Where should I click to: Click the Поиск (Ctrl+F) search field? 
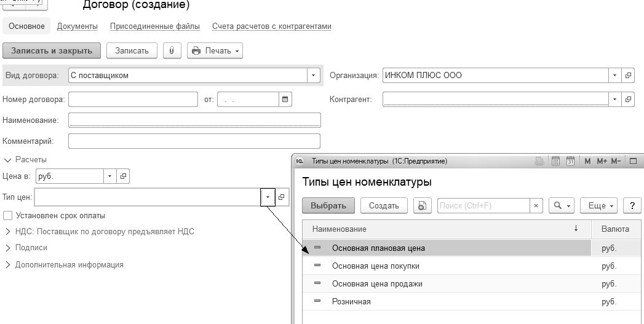coord(483,206)
